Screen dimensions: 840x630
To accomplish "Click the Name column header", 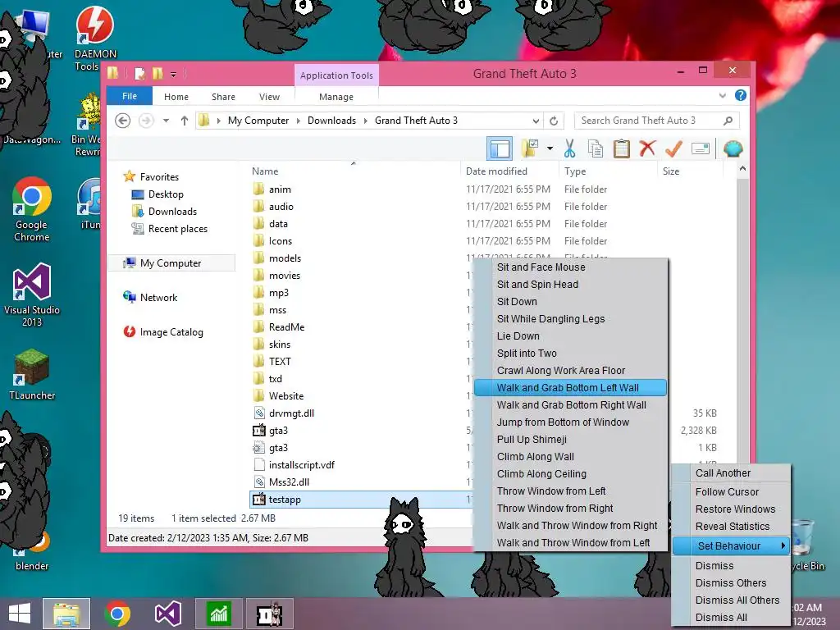I will click(x=265, y=171).
